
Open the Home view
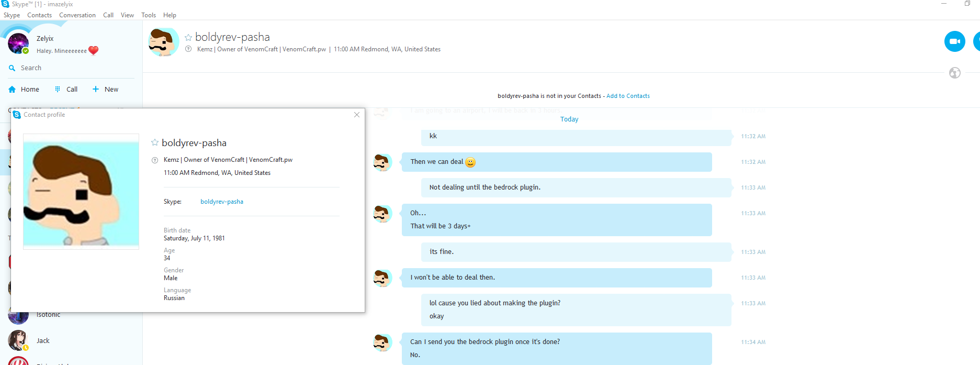pyautogui.click(x=24, y=90)
